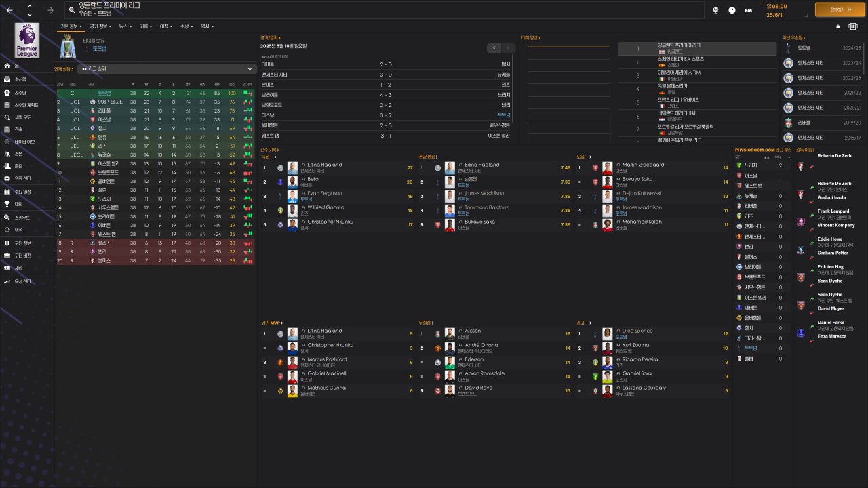Click 토트넘 under 타이틀 보유
Image resolution: width=868 pixels, height=488 pixels.
100,49
